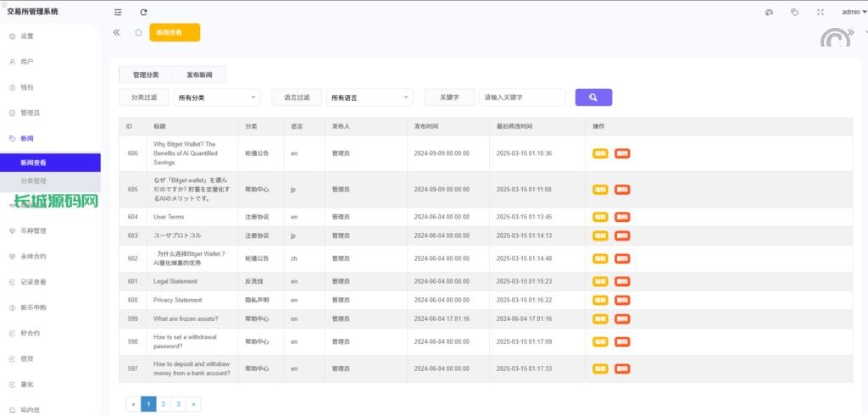Open the 所有语言 language dropdown

(x=370, y=97)
